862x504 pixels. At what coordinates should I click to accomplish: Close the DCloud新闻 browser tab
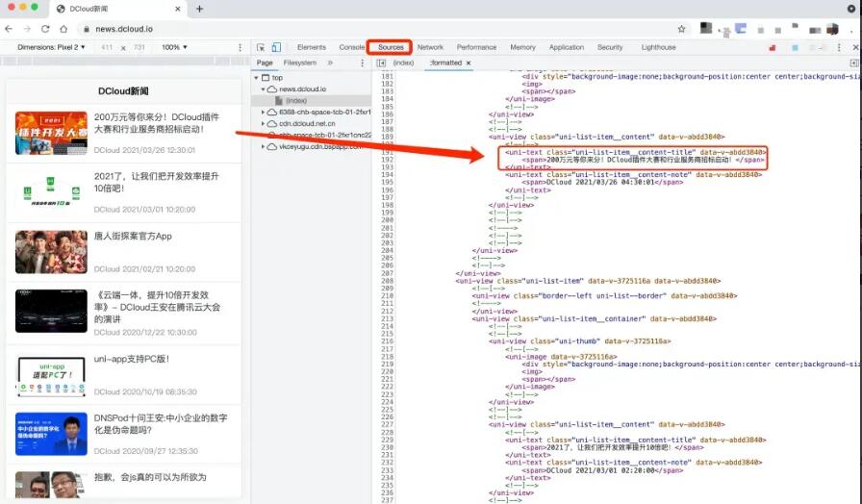click(x=178, y=9)
